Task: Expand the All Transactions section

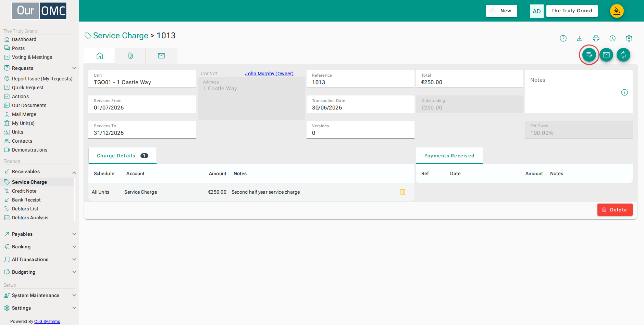Action: [x=40, y=259]
